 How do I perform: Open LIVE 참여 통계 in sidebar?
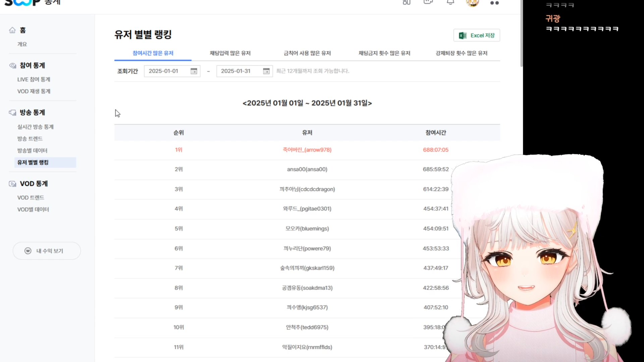34,79
